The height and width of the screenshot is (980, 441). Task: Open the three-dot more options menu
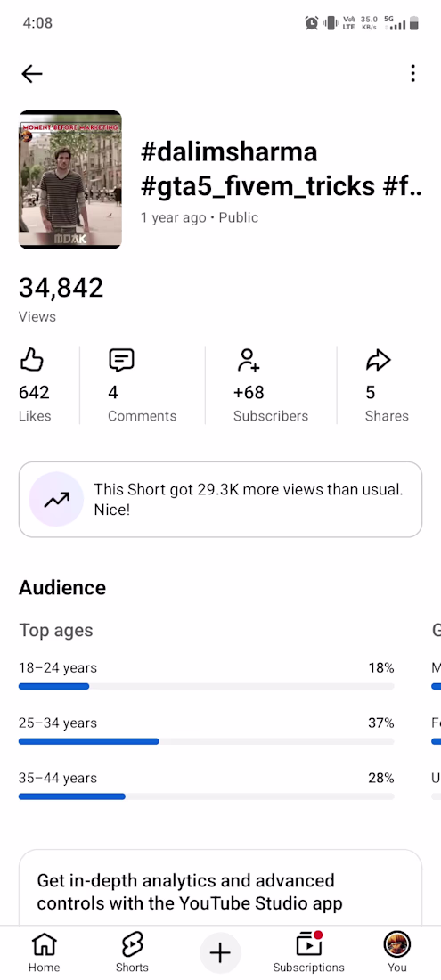(x=412, y=74)
